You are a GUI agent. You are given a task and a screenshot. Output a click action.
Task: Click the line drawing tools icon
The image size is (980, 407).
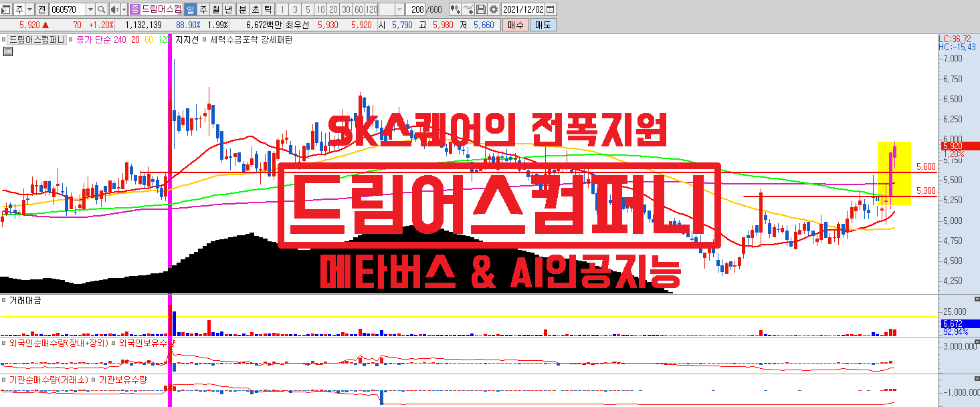click(469, 9)
